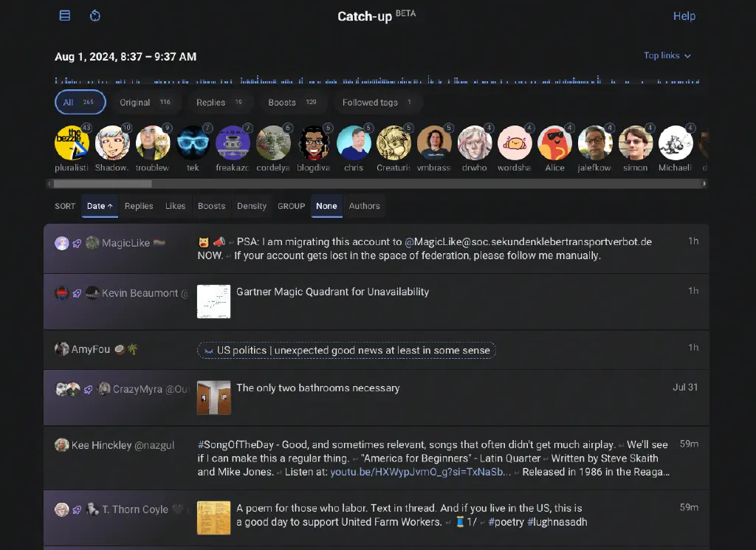Sort posts by Likes
The width and height of the screenshot is (756, 550).
tap(176, 206)
